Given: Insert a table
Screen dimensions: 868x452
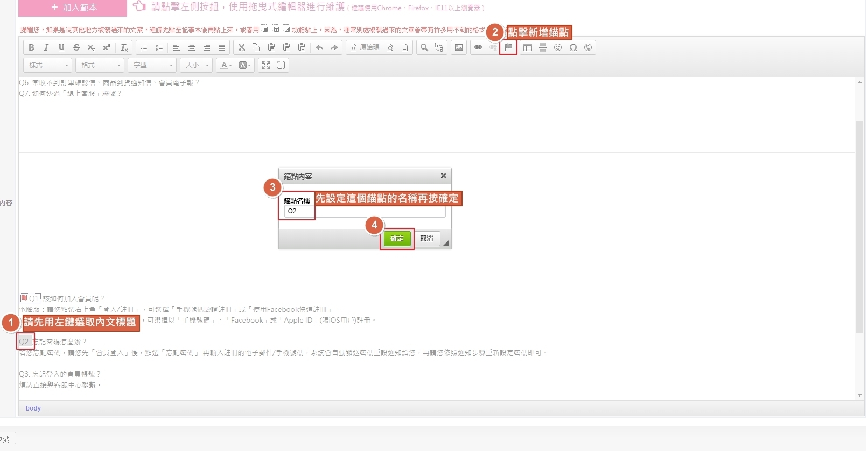Looking at the screenshot, I should (528, 47).
